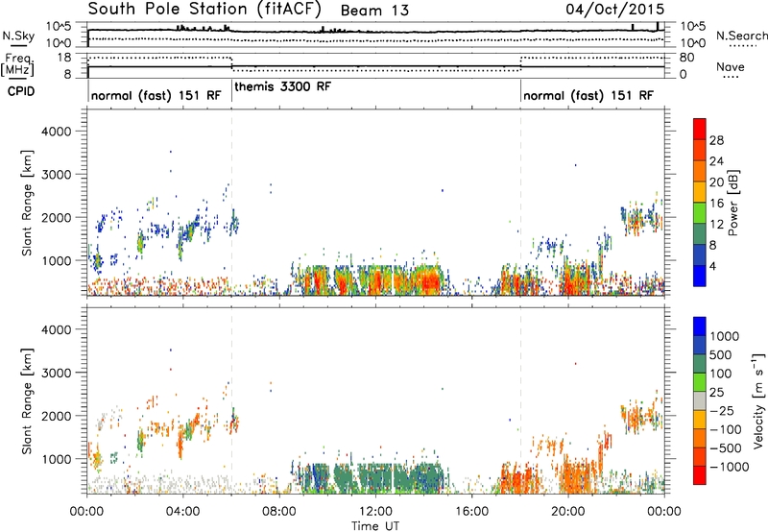Image resolution: width=768 pixels, height=532 pixels.
Task: Select the 'N.Sky' legend label
Action: (18, 36)
